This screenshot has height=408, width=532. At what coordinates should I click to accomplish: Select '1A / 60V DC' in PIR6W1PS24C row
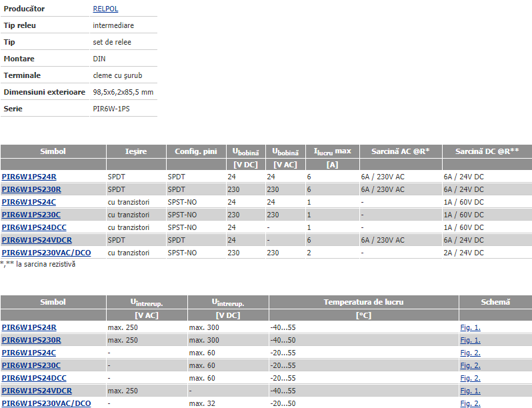pos(464,202)
